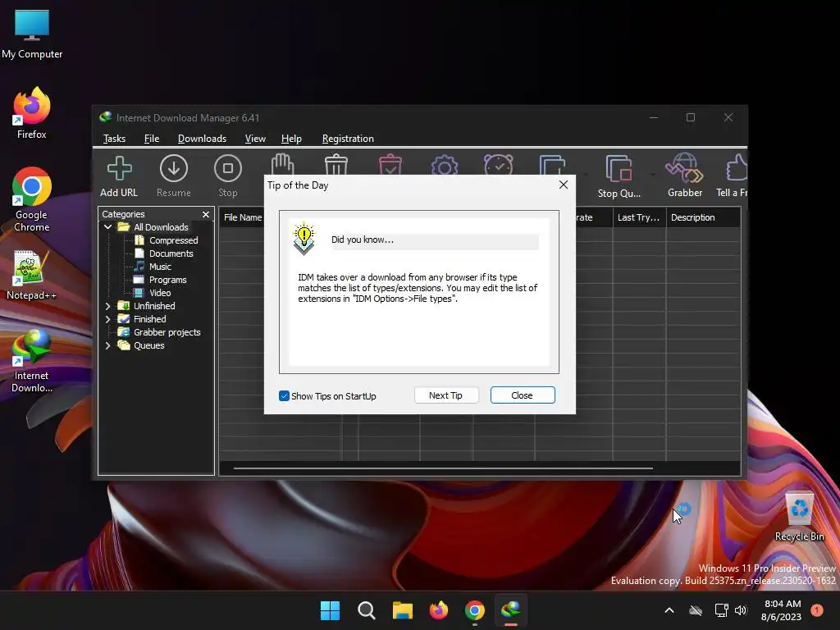The width and height of the screenshot is (840, 630).
Task: Click the Start Queue toolbar icon
Action: (x=552, y=164)
